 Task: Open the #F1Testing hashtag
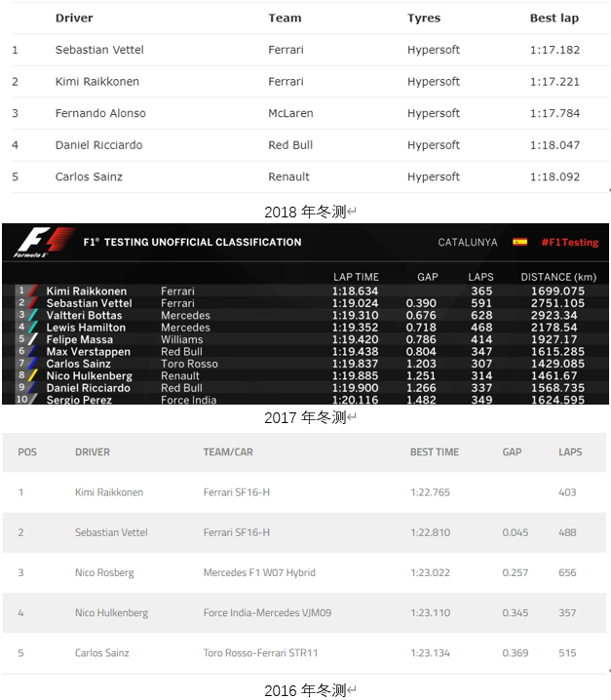tap(569, 242)
